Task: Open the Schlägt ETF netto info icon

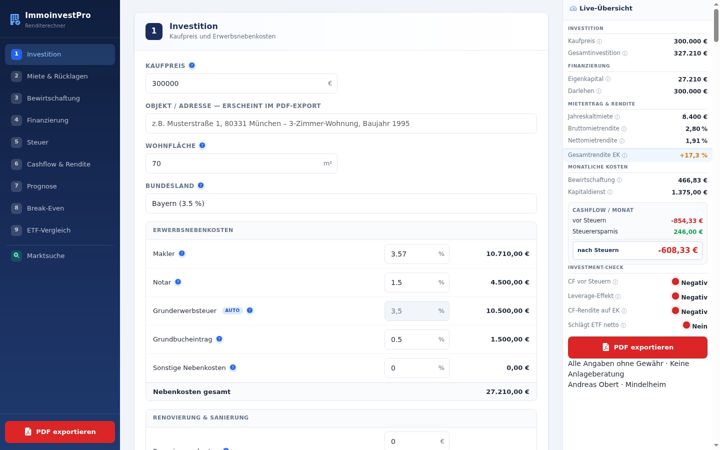Action: (x=623, y=326)
